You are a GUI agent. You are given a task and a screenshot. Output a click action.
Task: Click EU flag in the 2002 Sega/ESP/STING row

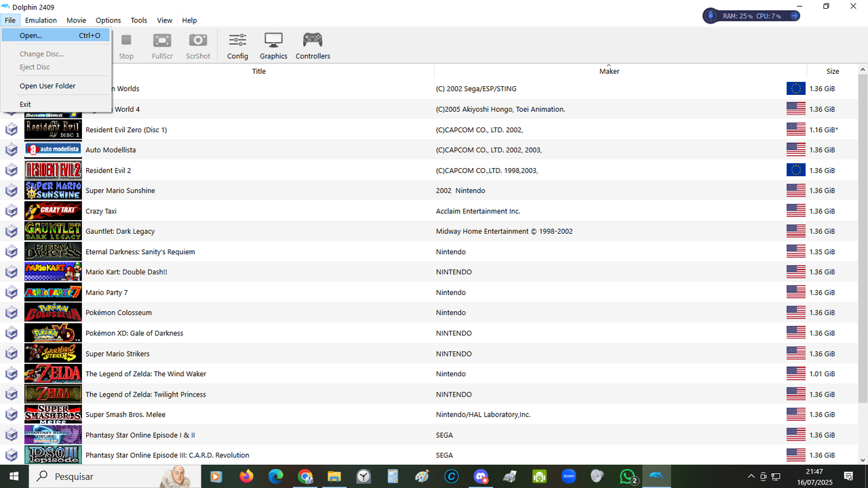796,89
